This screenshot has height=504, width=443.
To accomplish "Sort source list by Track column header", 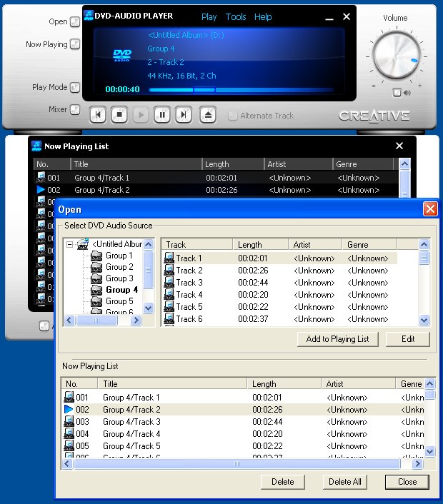I will pos(196,245).
